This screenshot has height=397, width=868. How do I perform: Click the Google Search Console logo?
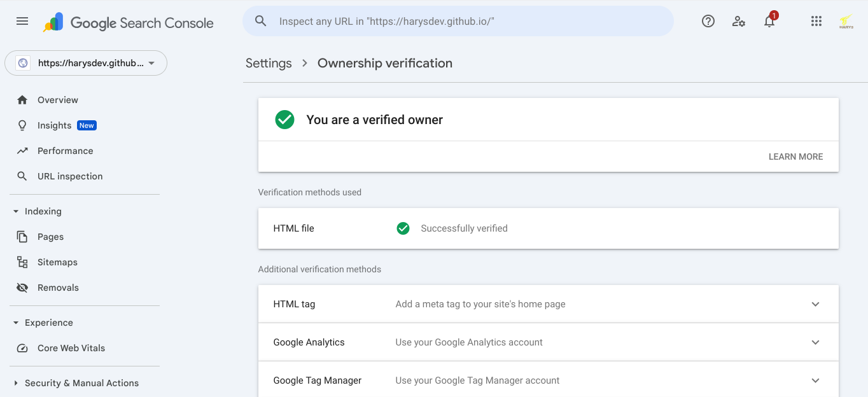click(129, 23)
